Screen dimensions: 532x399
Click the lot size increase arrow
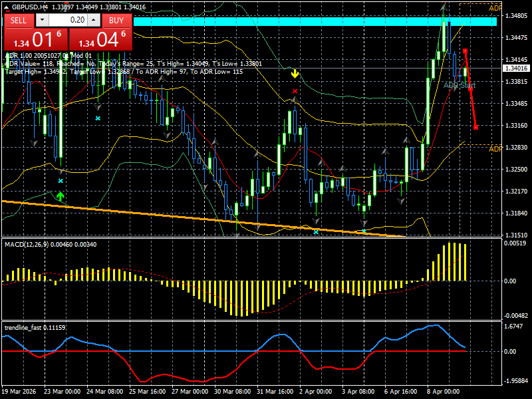point(92,21)
